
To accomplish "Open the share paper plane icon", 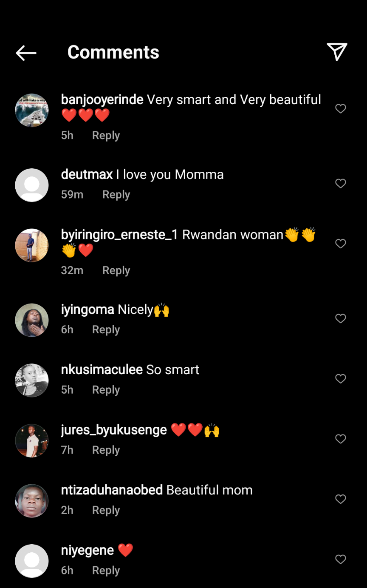I will (x=337, y=52).
